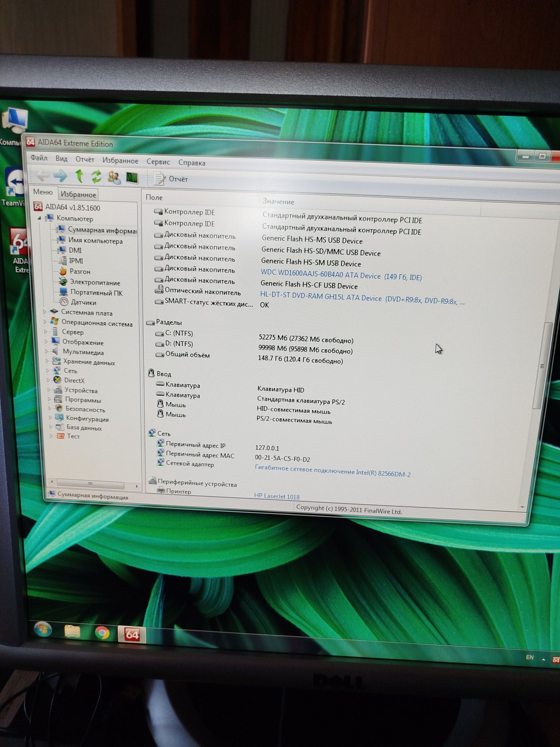Expand the DirectX node
This screenshot has height=747, width=560.
(x=48, y=380)
